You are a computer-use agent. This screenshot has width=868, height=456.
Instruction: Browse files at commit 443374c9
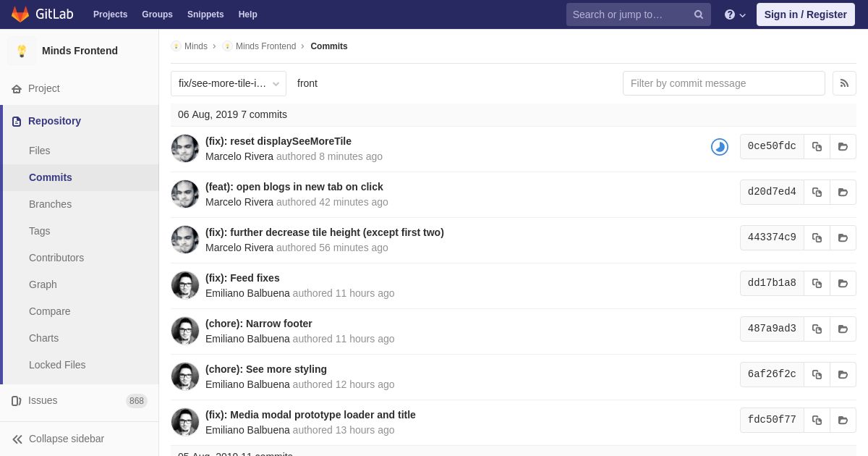[x=843, y=237]
